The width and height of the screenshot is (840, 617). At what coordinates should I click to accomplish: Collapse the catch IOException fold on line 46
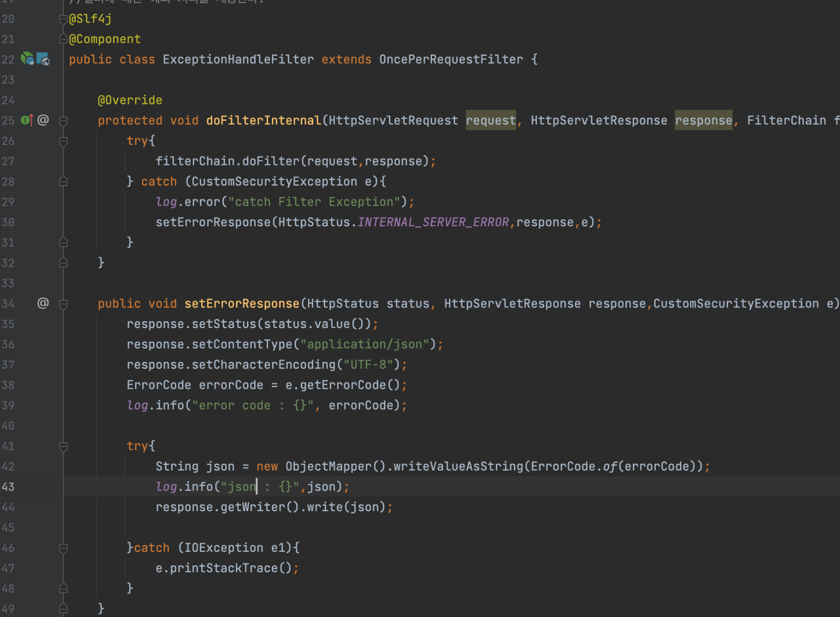pos(63,548)
